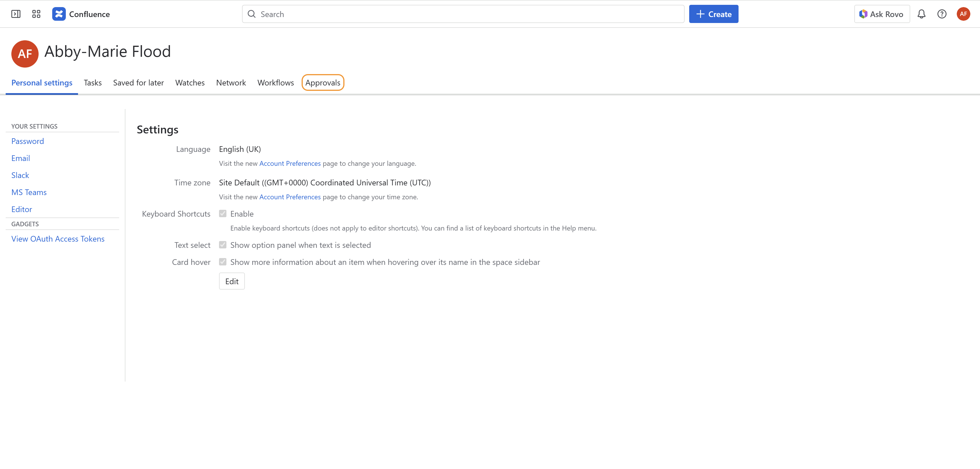
Task: Click inside the Search input field
Action: pos(419,14)
